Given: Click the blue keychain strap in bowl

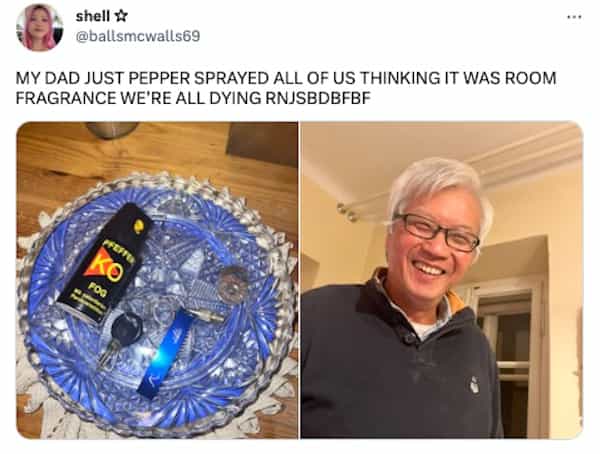Looking at the screenshot, I should pos(167,354).
